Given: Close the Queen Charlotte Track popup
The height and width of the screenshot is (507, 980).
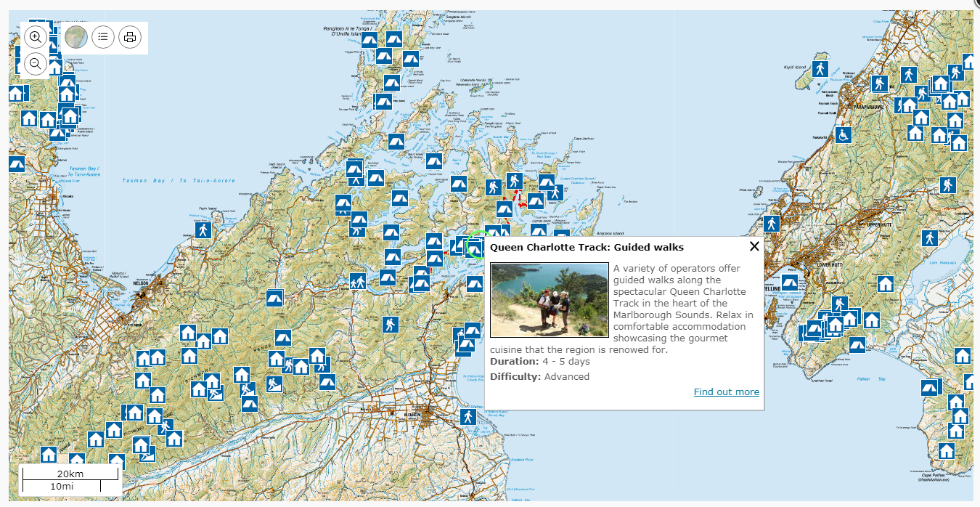Looking at the screenshot, I should pyautogui.click(x=754, y=246).
